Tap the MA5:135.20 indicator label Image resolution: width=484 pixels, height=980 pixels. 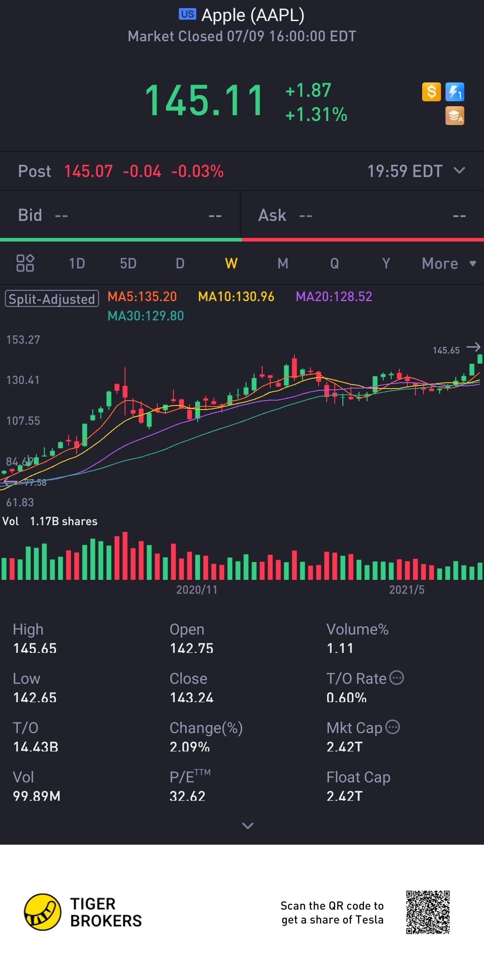tap(142, 297)
